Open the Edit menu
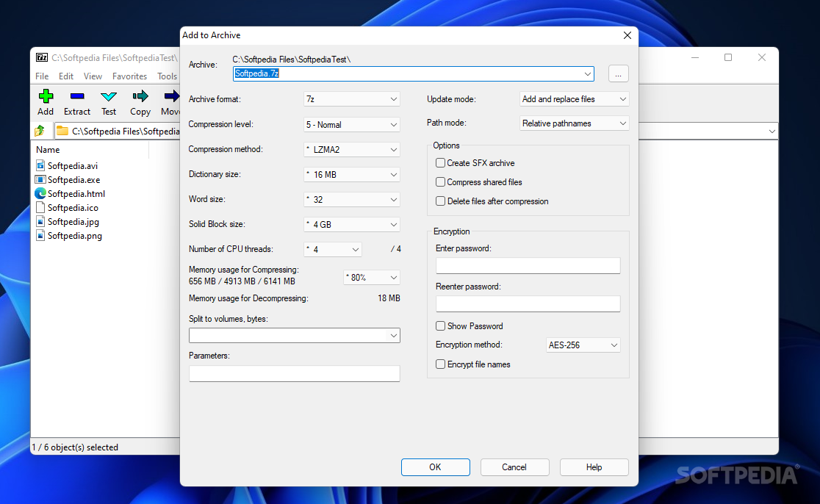The image size is (820, 504). (66, 76)
